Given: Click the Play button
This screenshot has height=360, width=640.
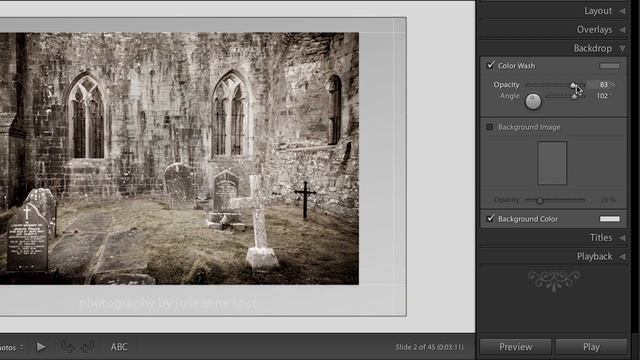Looking at the screenshot, I should coord(591,347).
